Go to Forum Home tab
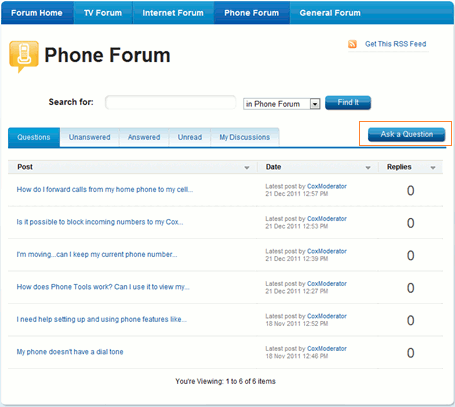The height and width of the screenshot is (407, 455). point(37,13)
